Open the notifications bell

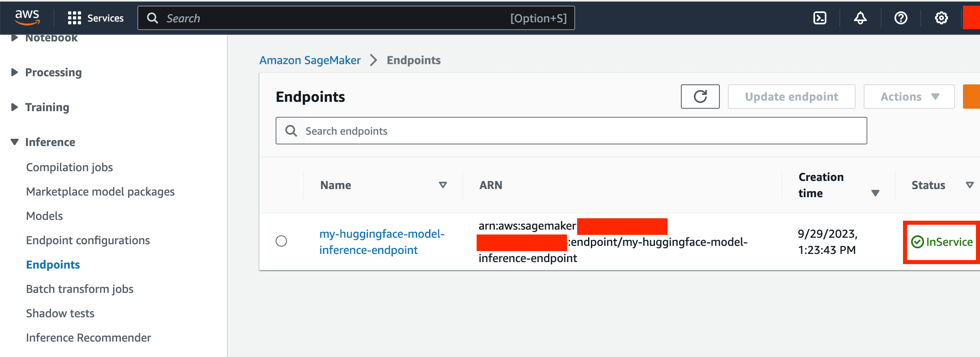[x=860, y=18]
